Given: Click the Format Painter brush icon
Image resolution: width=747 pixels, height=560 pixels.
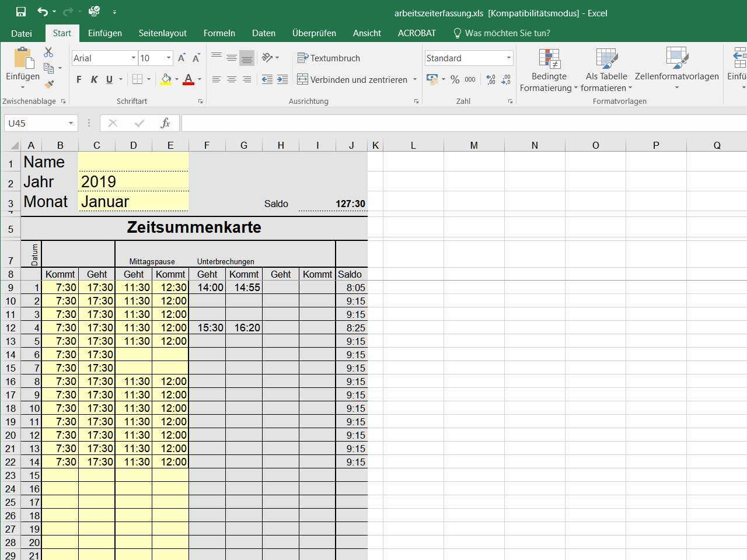Looking at the screenshot, I should (x=49, y=85).
